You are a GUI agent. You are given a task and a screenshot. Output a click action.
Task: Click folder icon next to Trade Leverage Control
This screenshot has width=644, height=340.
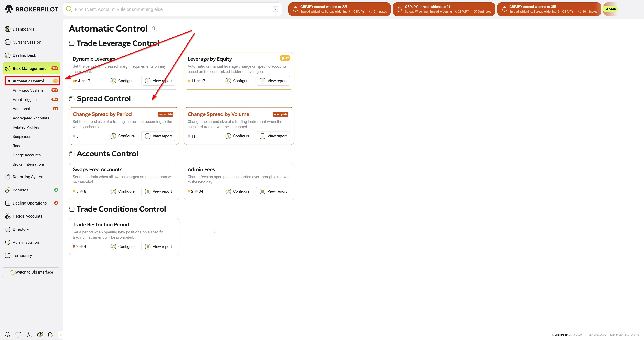(x=72, y=43)
